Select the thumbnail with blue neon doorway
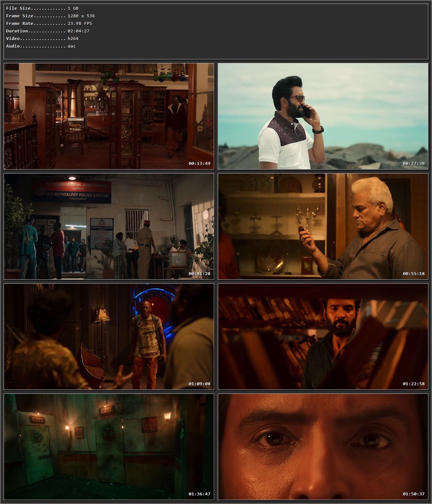This screenshot has height=504, width=432. pos(109,337)
